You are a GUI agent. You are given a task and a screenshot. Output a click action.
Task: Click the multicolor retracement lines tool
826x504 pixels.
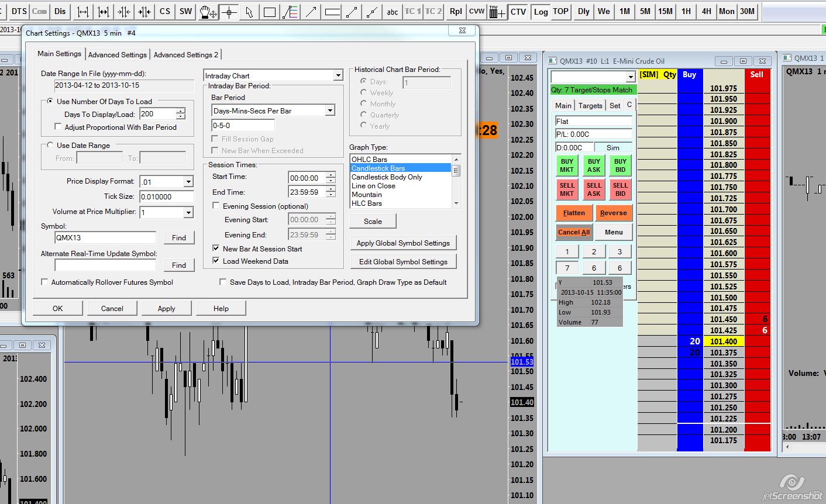[290, 12]
